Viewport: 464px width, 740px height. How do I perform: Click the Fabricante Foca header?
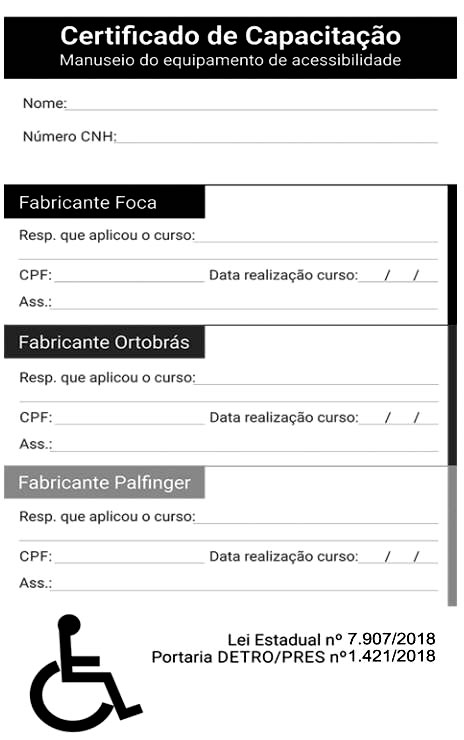point(104,202)
